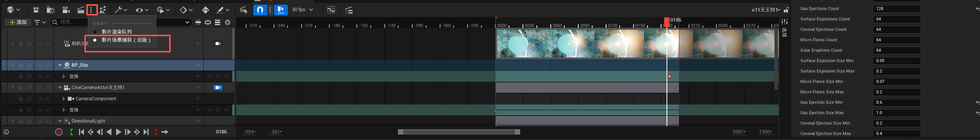
Task: Click the render movie clapperboard icon
Action: [x=81, y=10]
